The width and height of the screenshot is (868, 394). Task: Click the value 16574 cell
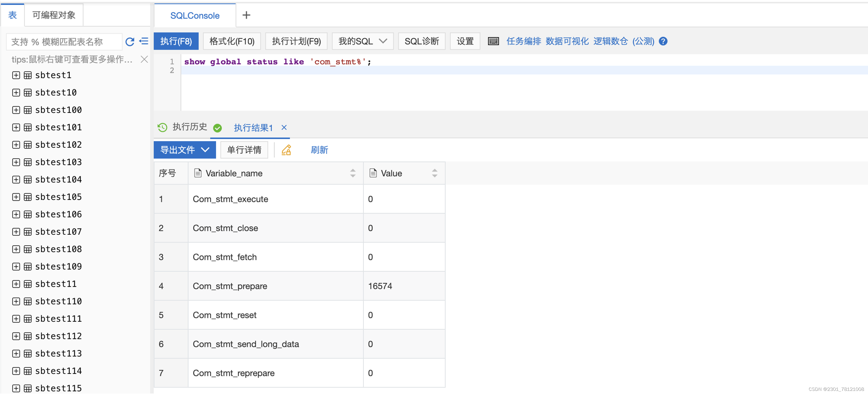pyautogui.click(x=404, y=286)
